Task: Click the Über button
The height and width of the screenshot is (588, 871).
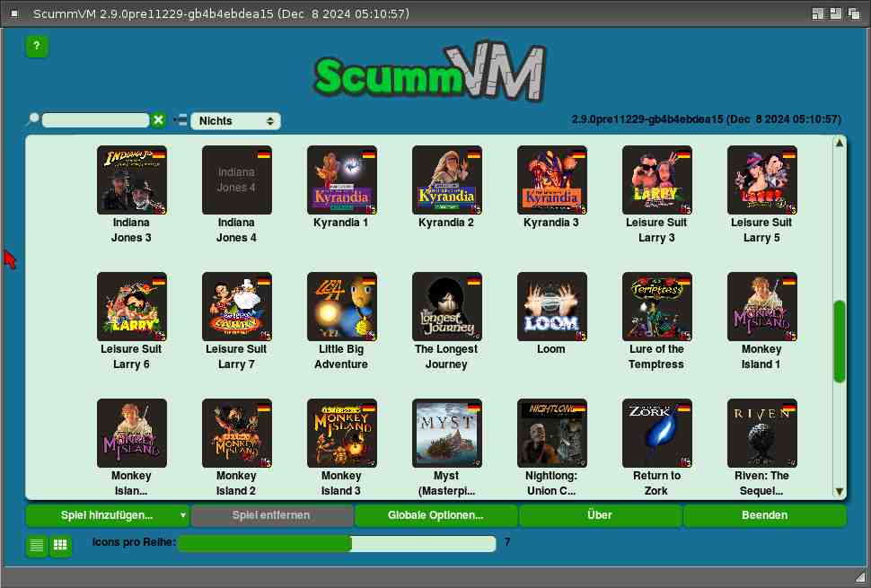Action: tap(600, 515)
